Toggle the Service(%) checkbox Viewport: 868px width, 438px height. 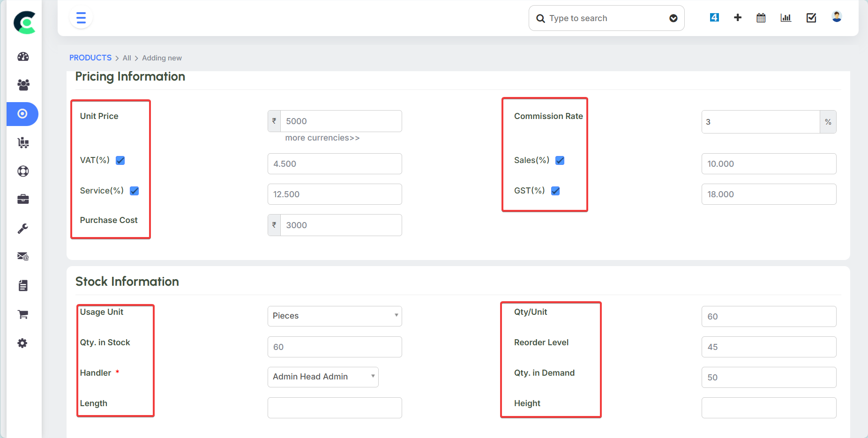[135, 191]
